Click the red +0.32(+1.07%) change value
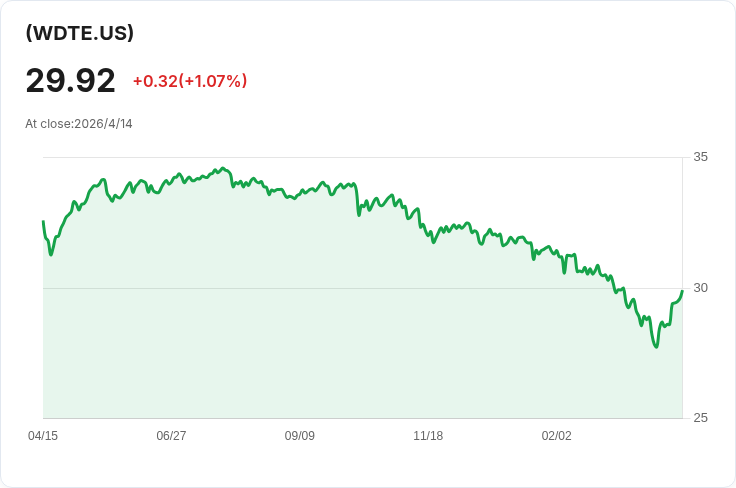 pos(189,81)
